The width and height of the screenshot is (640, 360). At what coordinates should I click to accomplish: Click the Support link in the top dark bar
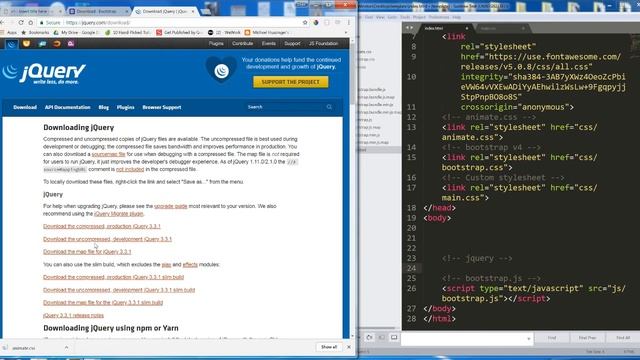click(292, 44)
